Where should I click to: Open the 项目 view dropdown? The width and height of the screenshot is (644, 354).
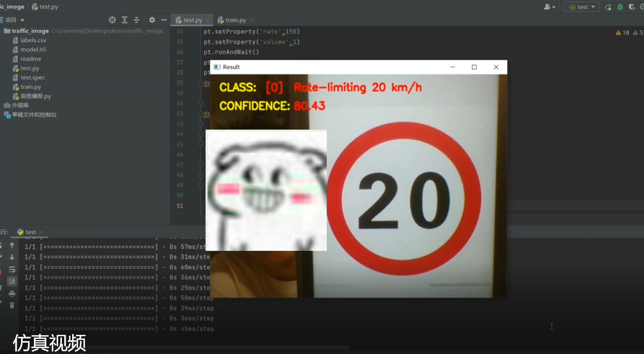tap(15, 20)
